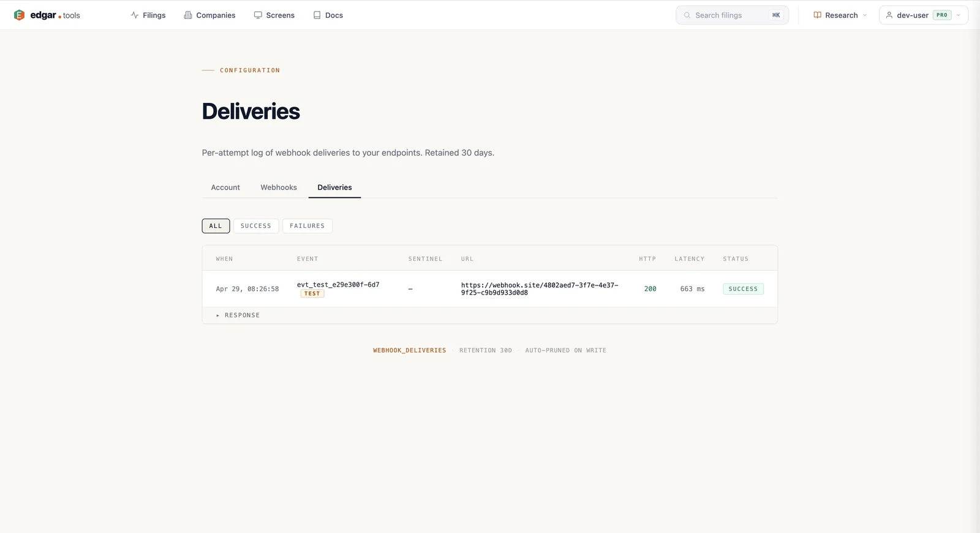
Task: Click the Deliveries page heading
Action: tap(251, 112)
